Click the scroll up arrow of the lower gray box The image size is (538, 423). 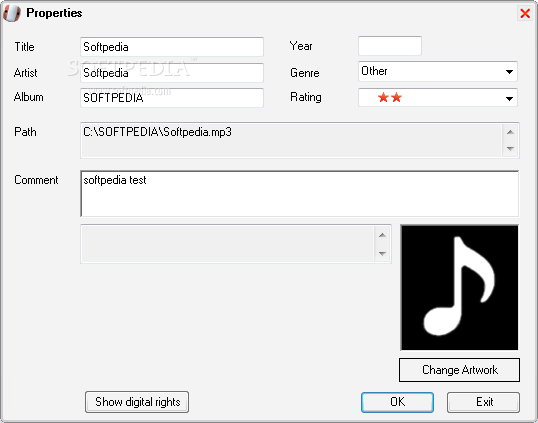382,235
